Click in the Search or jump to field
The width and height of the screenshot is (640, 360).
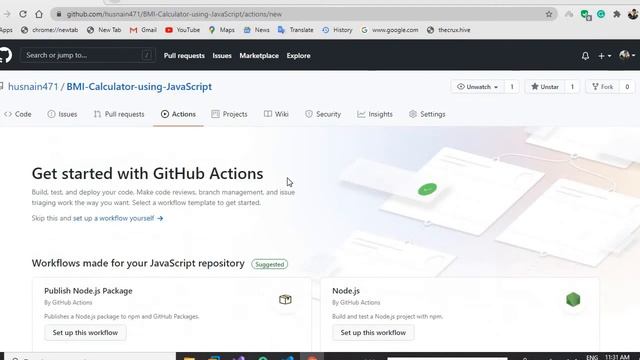[x=88, y=55]
